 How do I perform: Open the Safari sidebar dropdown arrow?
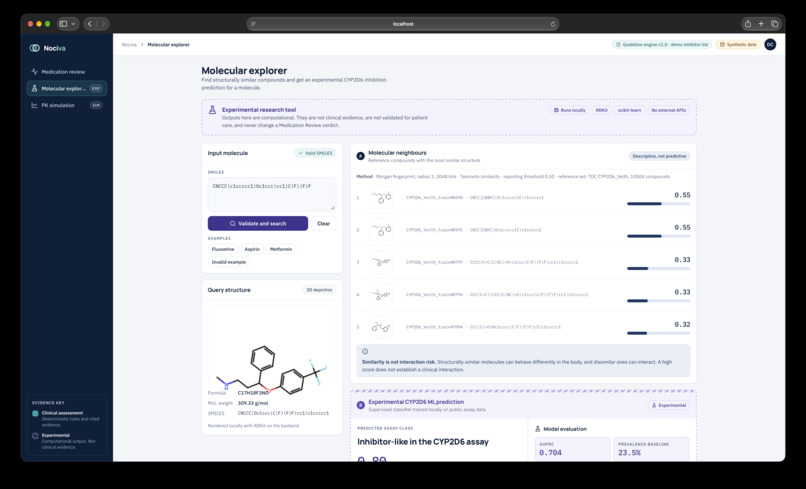[x=74, y=24]
